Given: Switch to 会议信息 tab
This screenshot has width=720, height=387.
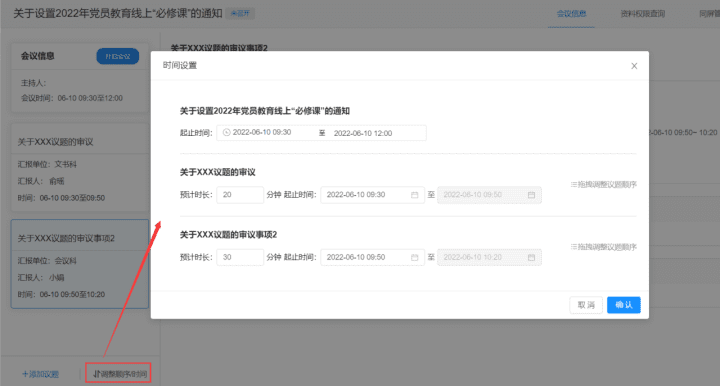Looking at the screenshot, I should 571,14.
